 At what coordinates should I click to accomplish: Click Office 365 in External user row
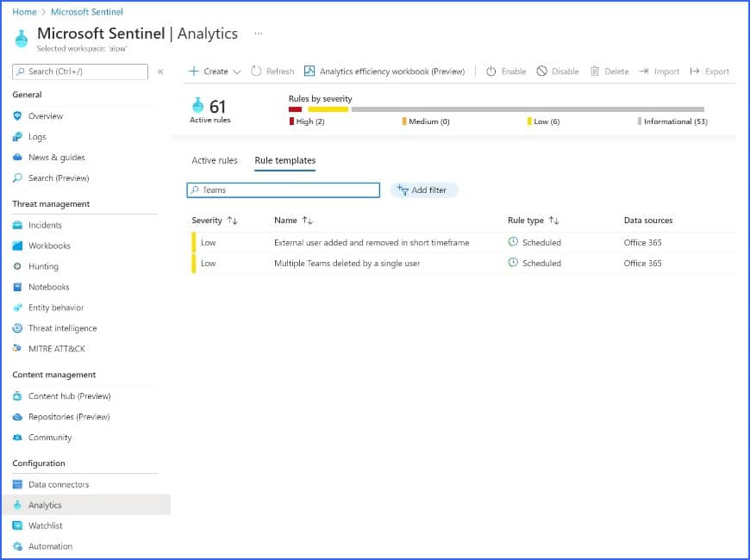point(642,242)
